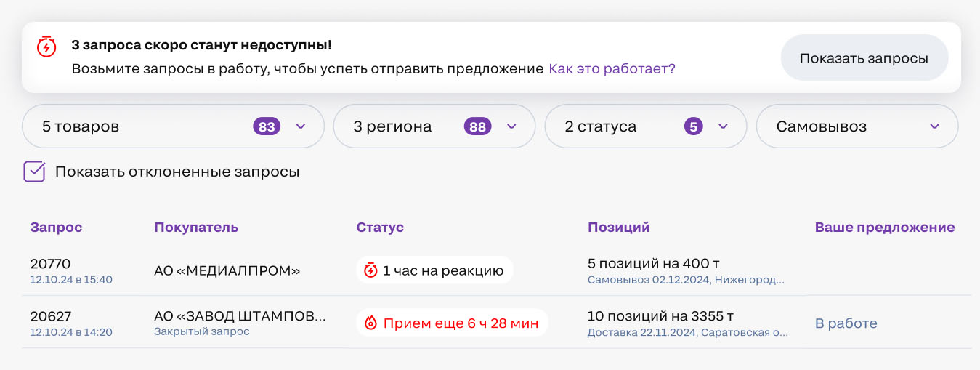Image resolution: width=980 pixels, height=370 pixels.
Task: Click the "Статус" column header
Action: click(380, 227)
